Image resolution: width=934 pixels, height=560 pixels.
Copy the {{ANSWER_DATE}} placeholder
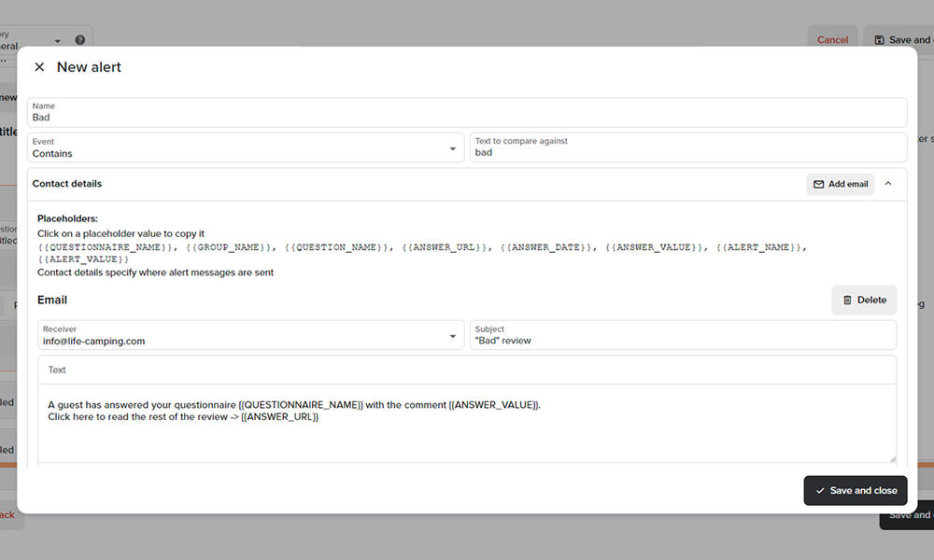coord(546,247)
